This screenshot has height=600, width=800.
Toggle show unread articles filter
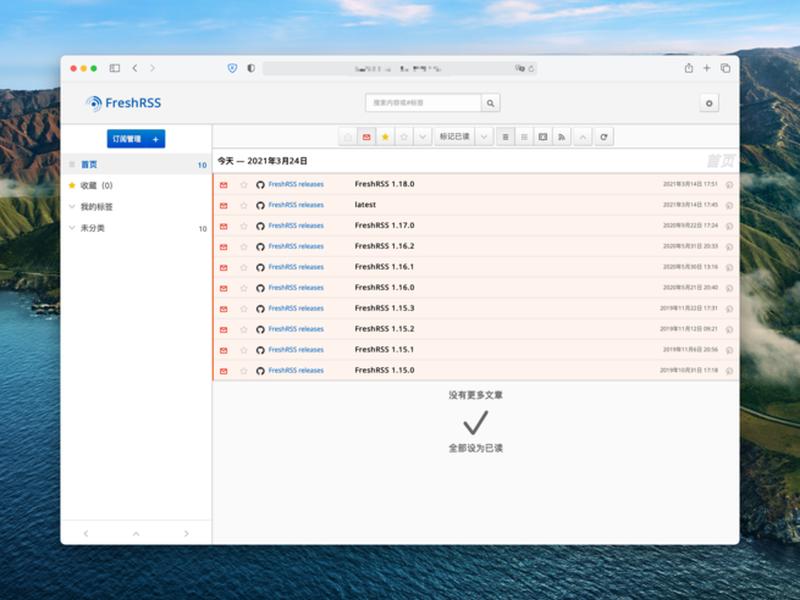tap(366, 137)
